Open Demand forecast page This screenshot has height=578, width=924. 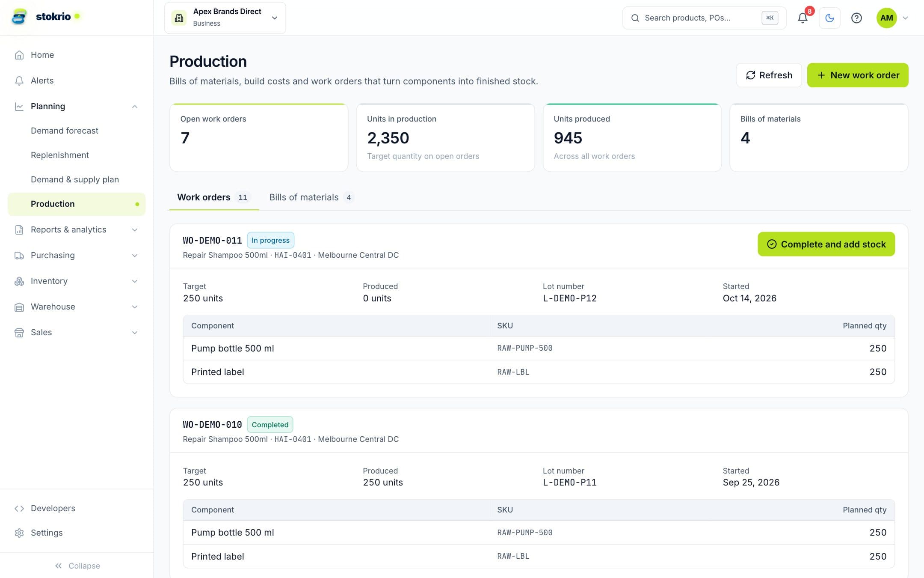65,131
